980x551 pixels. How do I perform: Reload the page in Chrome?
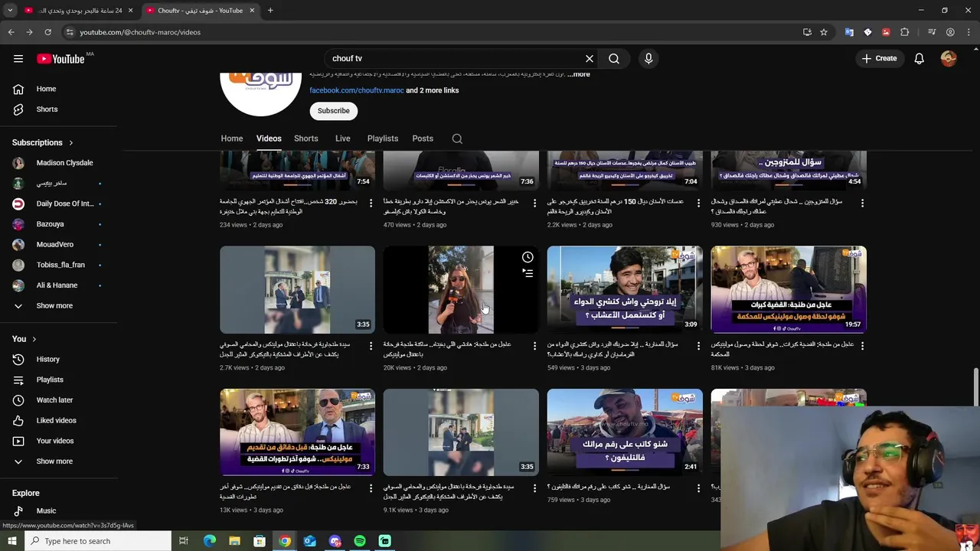coord(47,32)
